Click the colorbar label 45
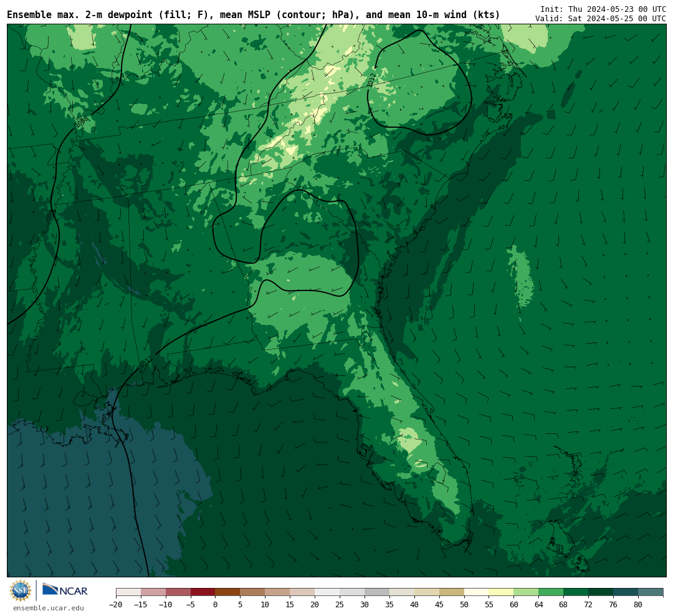This screenshot has height=616, width=673. [x=439, y=605]
